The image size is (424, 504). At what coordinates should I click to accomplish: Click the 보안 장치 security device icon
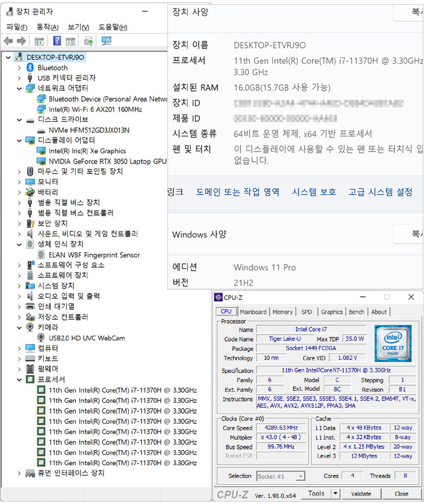tap(30, 223)
